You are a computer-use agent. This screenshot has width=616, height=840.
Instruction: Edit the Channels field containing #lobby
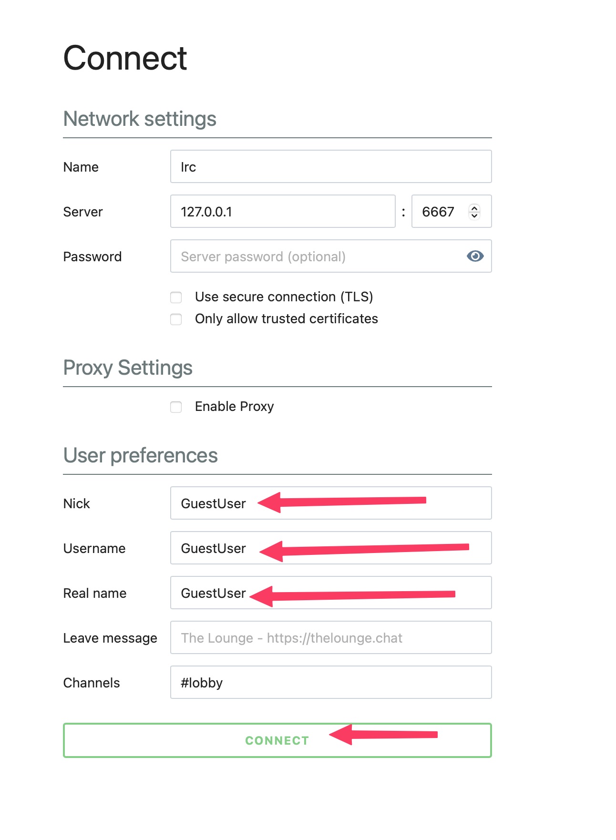coord(330,683)
